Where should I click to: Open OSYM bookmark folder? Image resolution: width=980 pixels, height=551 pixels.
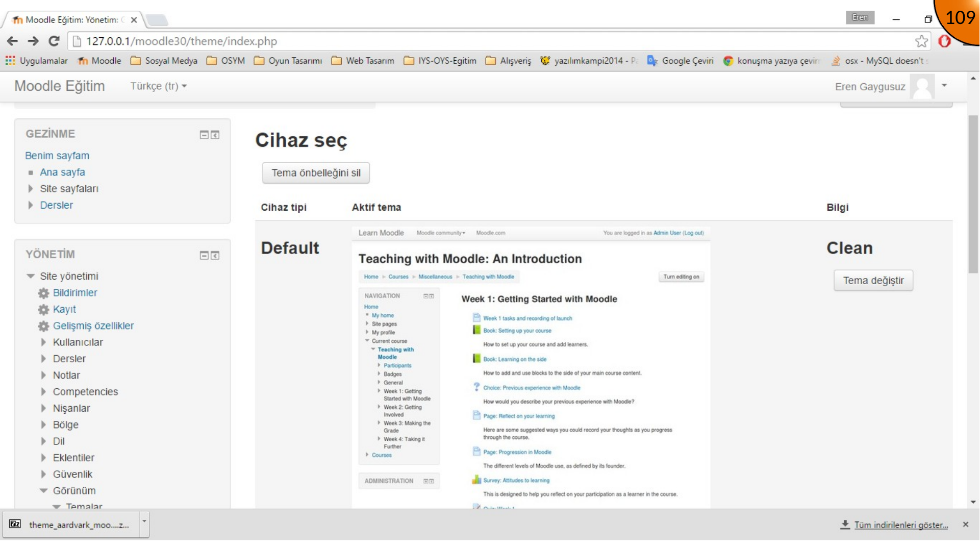[x=225, y=61]
